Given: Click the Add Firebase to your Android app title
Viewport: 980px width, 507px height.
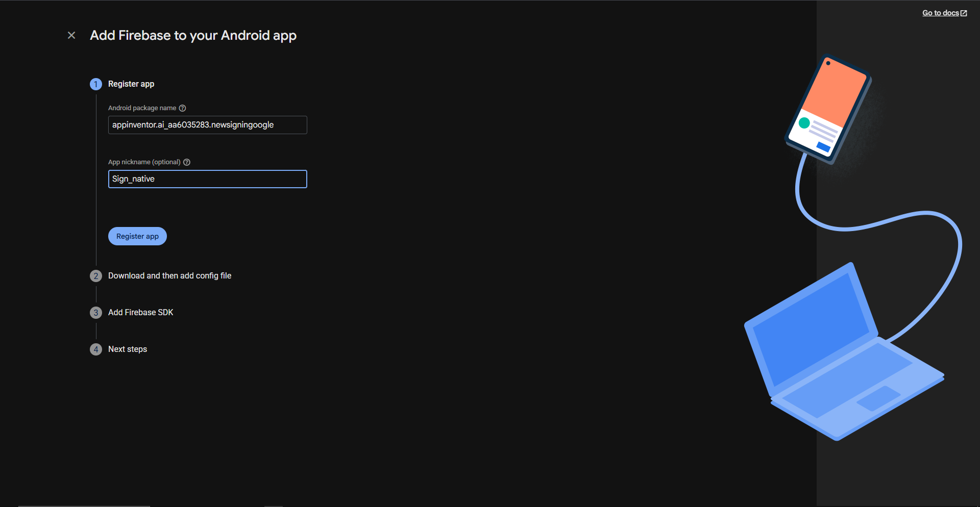Looking at the screenshot, I should click(193, 35).
